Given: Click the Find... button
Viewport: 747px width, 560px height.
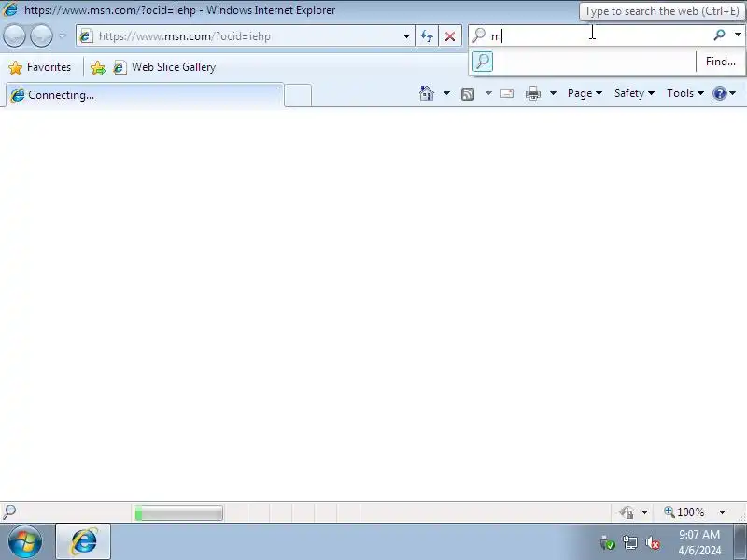Looking at the screenshot, I should click(720, 62).
